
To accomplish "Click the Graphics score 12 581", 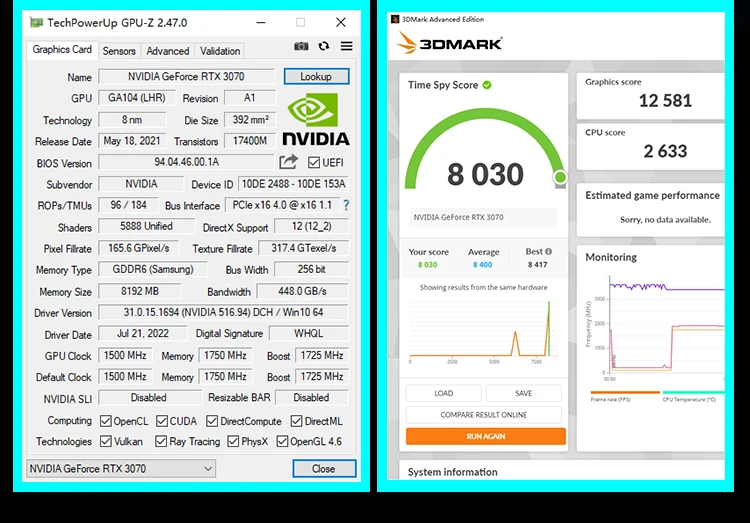I will [665, 100].
